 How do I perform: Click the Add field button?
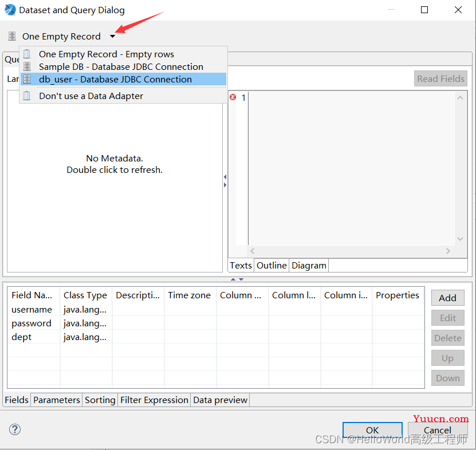[448, 298]
